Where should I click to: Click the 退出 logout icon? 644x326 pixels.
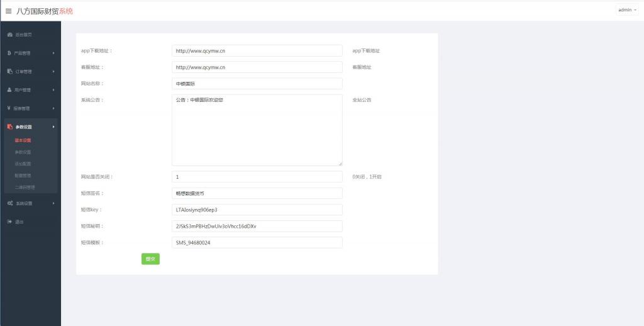9,222
